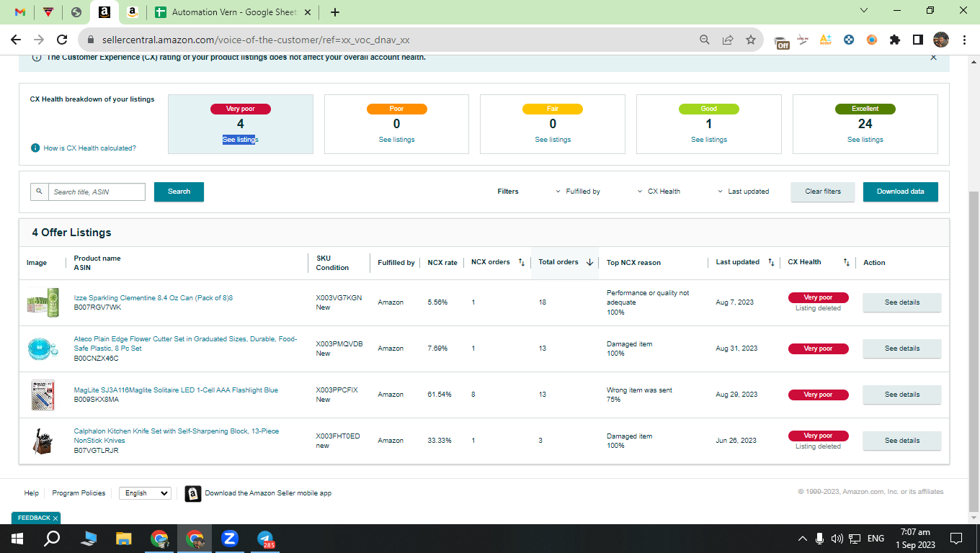Bookmark this page with the star icon
This screenshot has width=980, height=553.
tap(751, 40)
